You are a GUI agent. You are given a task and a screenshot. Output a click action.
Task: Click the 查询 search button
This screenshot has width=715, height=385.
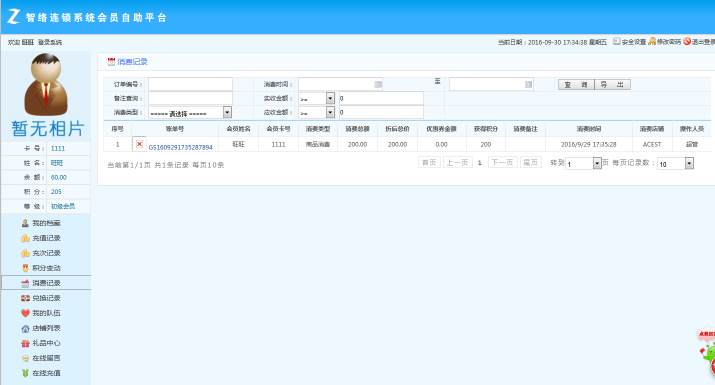click(x=576, y=84)
